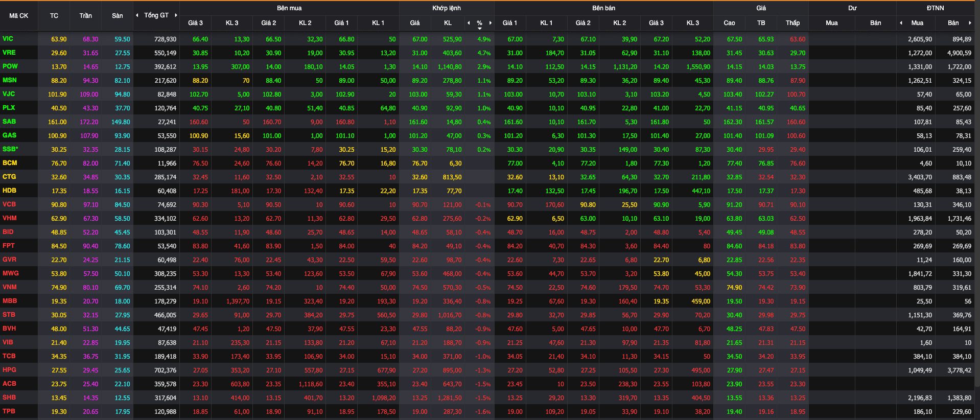Viewport: 980px width, 420px height.
Task: Open the POW stock ticker
Action: [10, 66]
